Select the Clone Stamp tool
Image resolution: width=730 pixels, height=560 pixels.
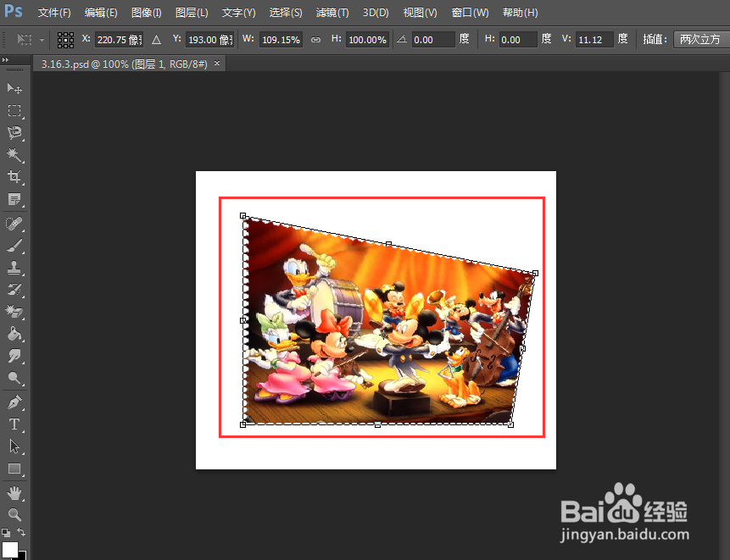tap(14, 268)
